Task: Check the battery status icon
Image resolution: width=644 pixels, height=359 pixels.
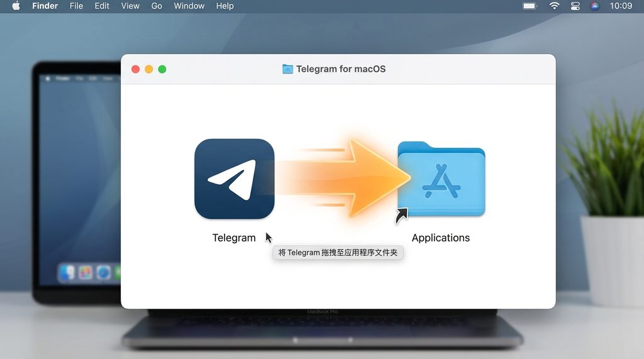Action: (530, 6)
